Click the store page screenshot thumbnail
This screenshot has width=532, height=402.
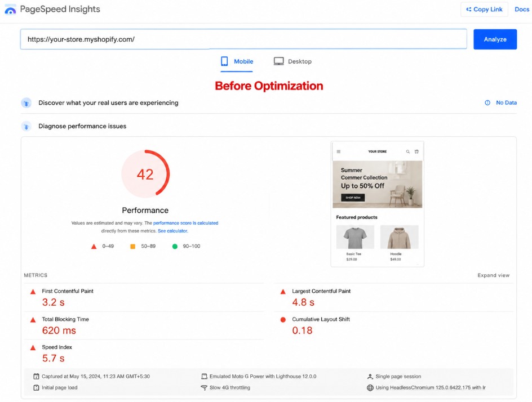[377, 204]
